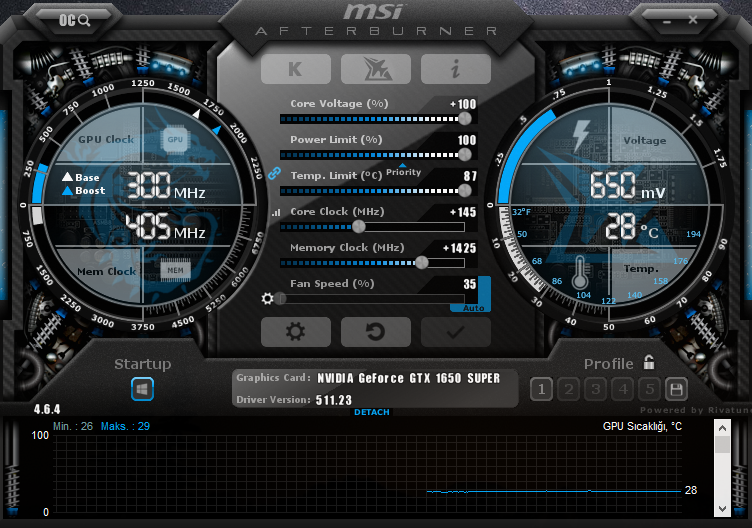The width and height of the screenshot is (752, 528).
Task: Click the thermometer temperature icon
Action: (x=580, y=272)
